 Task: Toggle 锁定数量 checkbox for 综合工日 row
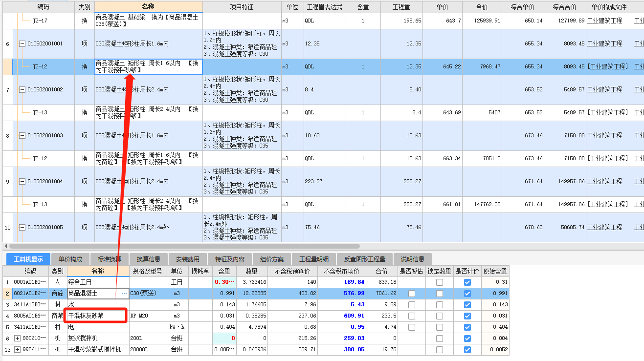[x=440, y=282]
